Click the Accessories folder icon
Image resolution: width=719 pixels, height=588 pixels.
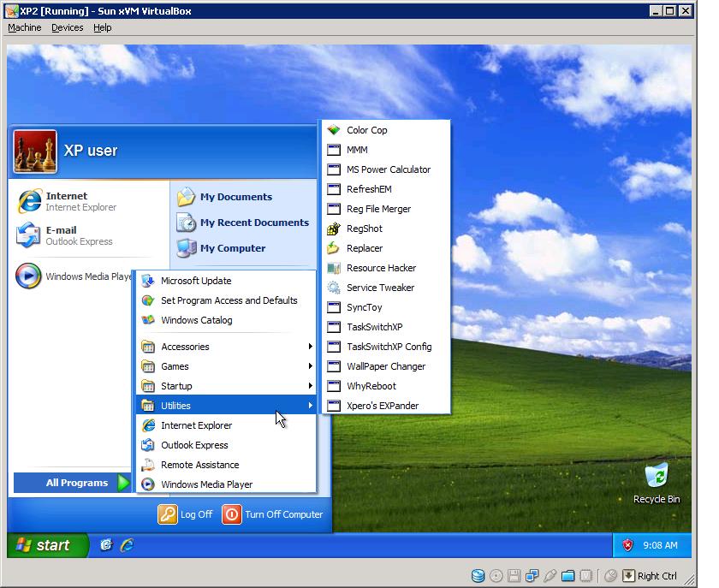point(147,347)
